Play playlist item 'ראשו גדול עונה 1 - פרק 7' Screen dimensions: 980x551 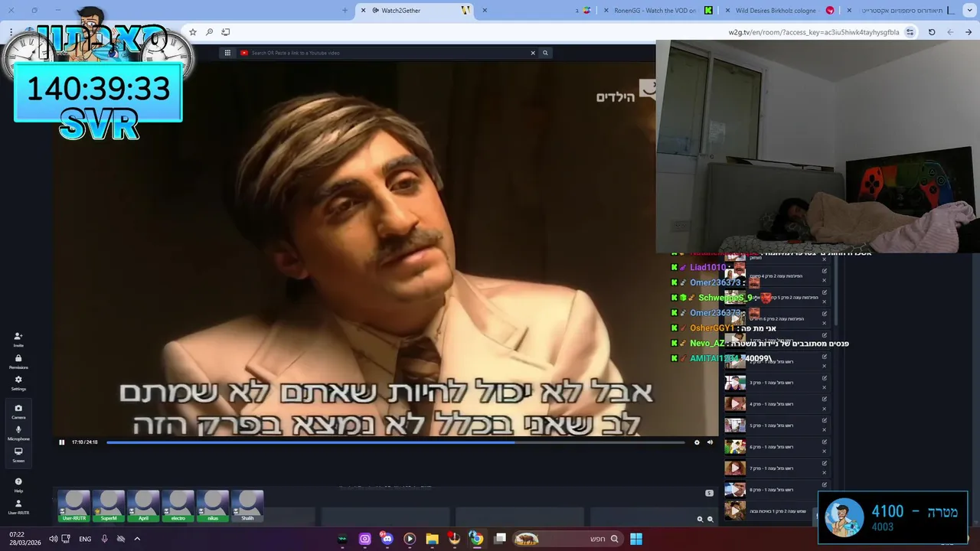pos(735,468)
